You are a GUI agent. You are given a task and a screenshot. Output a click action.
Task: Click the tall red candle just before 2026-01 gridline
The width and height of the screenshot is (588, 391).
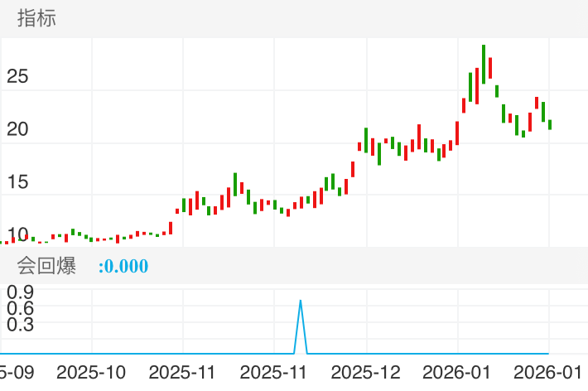[x=456, y=132]
